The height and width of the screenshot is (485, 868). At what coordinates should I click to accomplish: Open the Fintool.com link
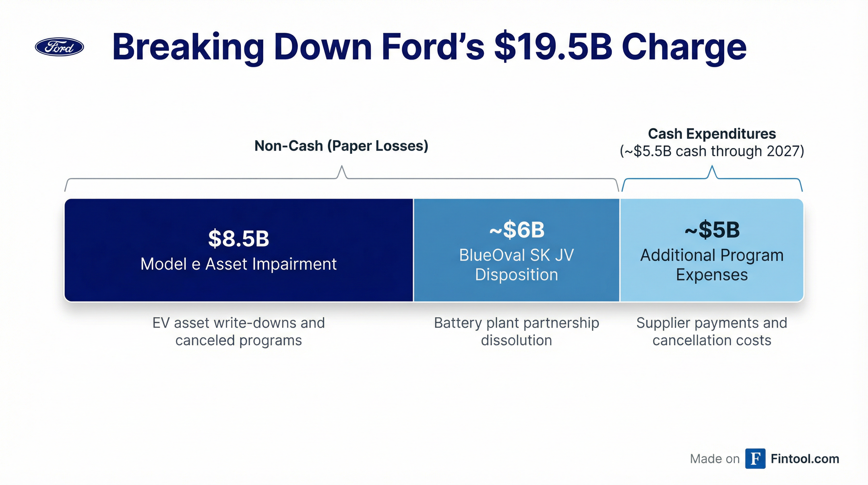(805, 459)
